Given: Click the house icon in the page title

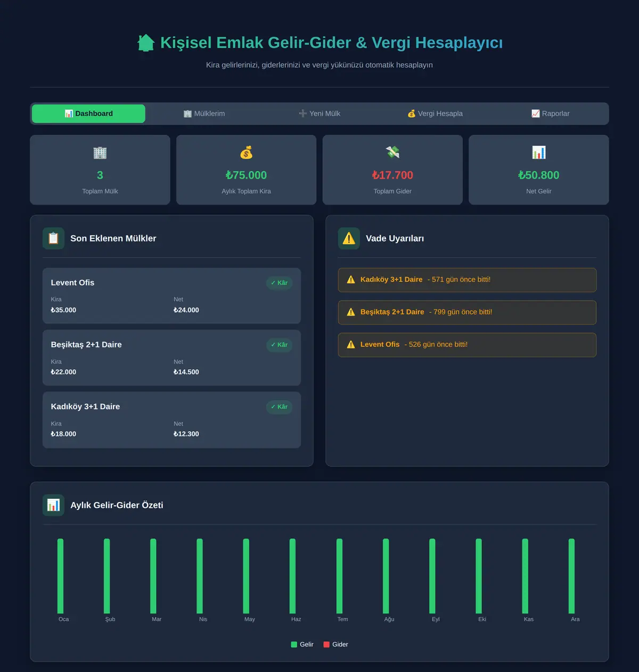Looking at the screenshot, I should point(146,43).
